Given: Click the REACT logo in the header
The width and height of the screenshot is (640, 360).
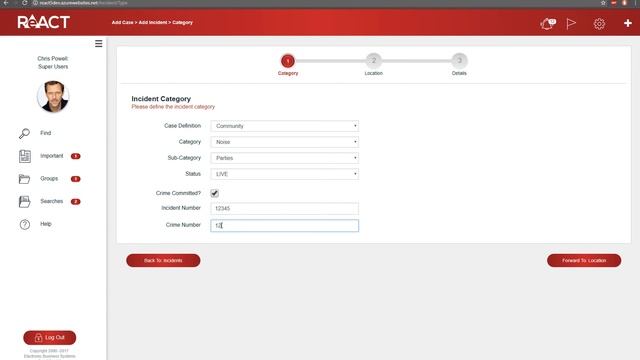Looking at the screenshot, I should [x=43, y=22].
